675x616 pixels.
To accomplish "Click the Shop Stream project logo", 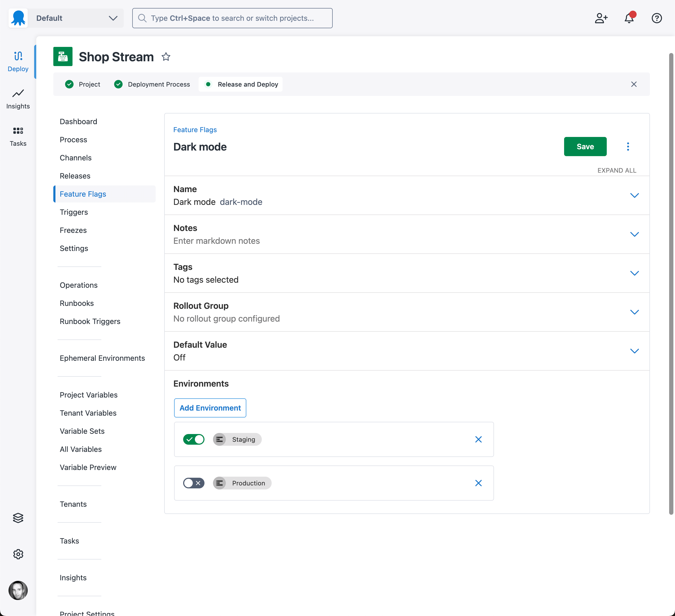I will (63, 56).
